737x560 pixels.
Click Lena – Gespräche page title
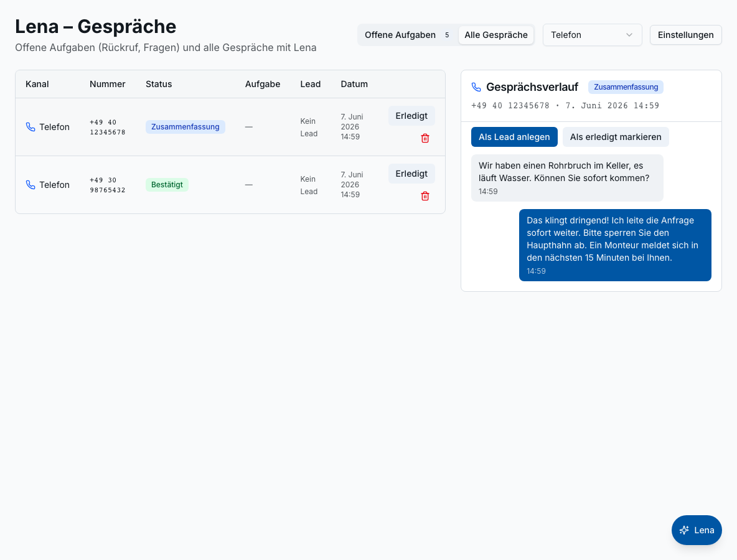[95, 26]
